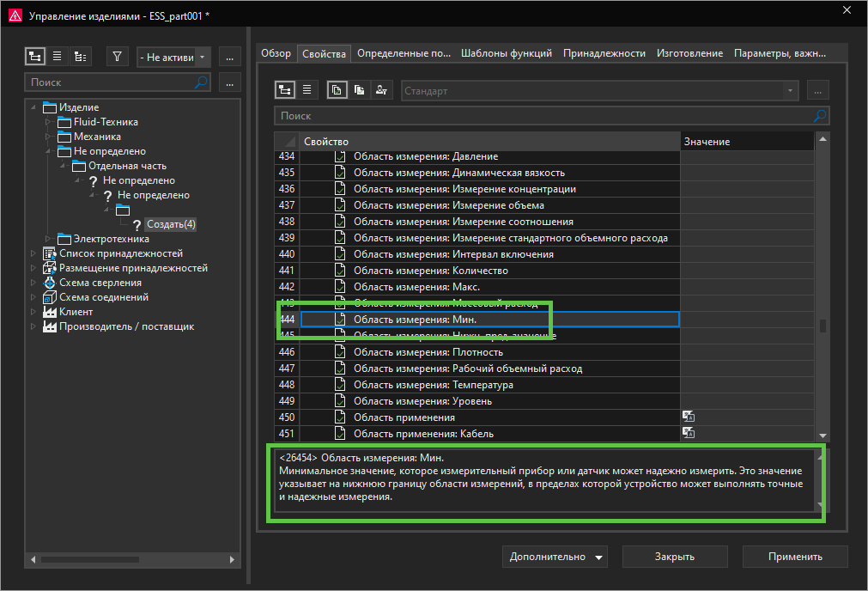
Task: Click the Электротехника folder icon
Action: (x=64, y=239)
